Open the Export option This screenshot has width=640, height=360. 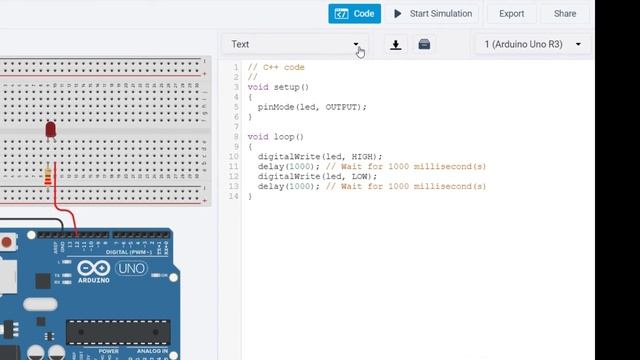tap(511, 13)
